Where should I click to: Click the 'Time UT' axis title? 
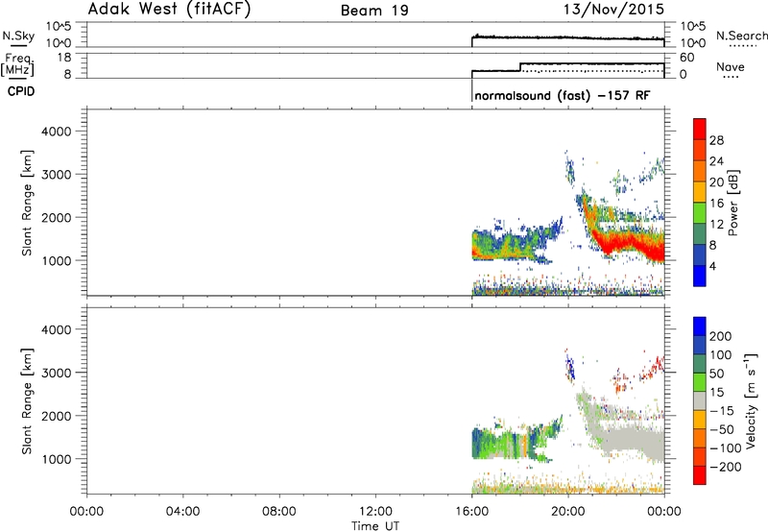pyautogui.click(x=375, y=526)
